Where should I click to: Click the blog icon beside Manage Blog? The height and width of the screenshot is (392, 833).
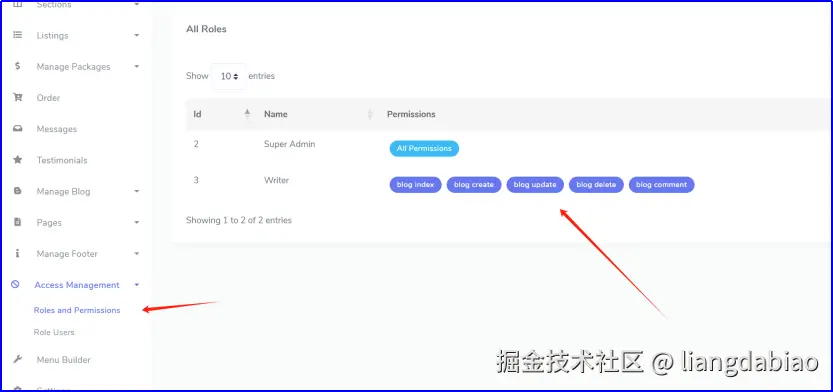(x=18, y=191)
